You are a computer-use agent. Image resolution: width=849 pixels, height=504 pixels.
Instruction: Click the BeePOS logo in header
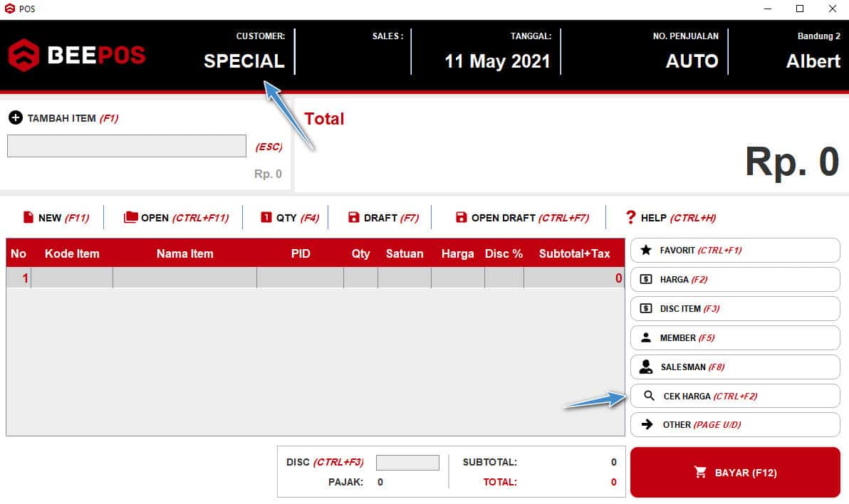(77, 55)
